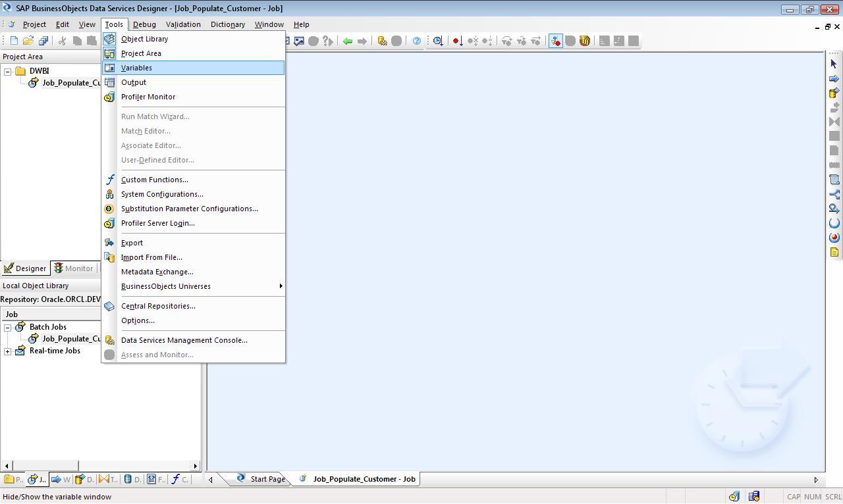Viewport: 843px width, 504px height.
Task: Select the pointer tool in the palette
Action: click(834, 64)
